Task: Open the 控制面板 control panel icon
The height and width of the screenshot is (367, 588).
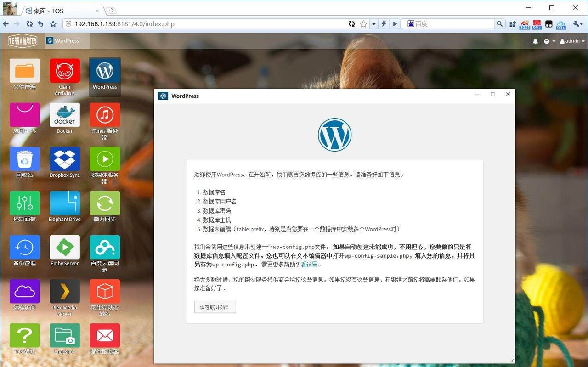Action: tap(24, 203)
